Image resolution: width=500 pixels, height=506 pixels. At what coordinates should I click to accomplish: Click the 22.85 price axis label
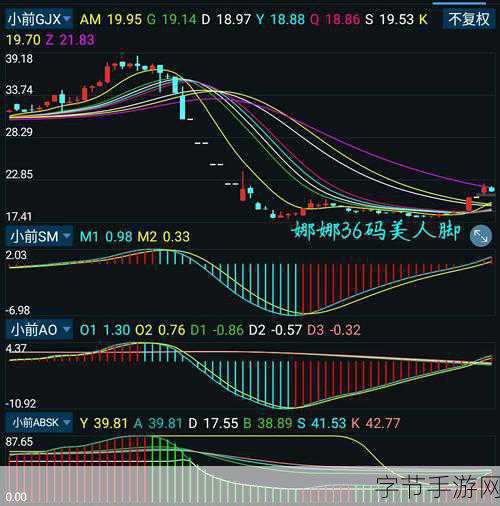tap(19, 174)
